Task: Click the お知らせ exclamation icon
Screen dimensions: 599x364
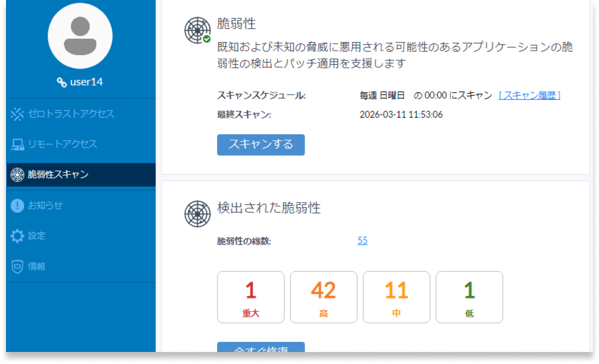Action: [17, 206]
